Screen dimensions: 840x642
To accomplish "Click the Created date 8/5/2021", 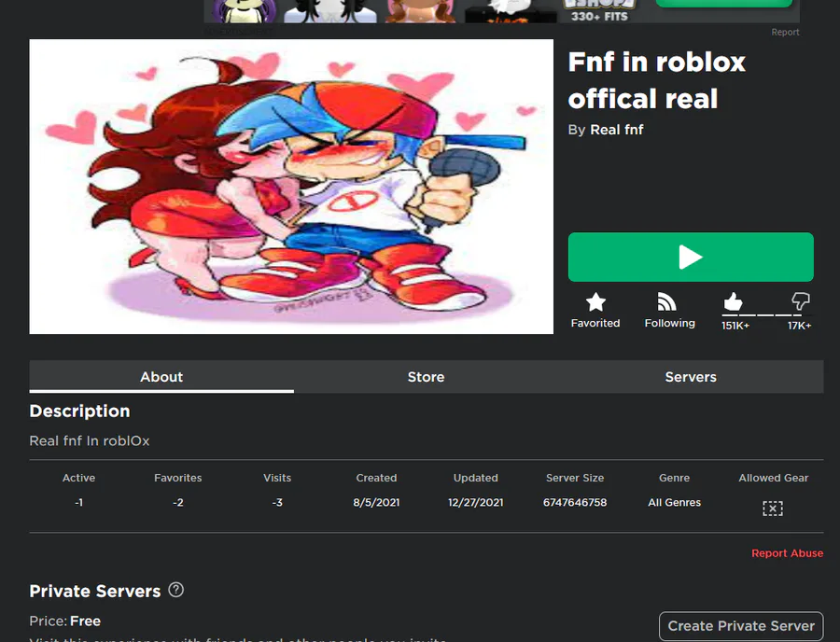I will 376,502.
